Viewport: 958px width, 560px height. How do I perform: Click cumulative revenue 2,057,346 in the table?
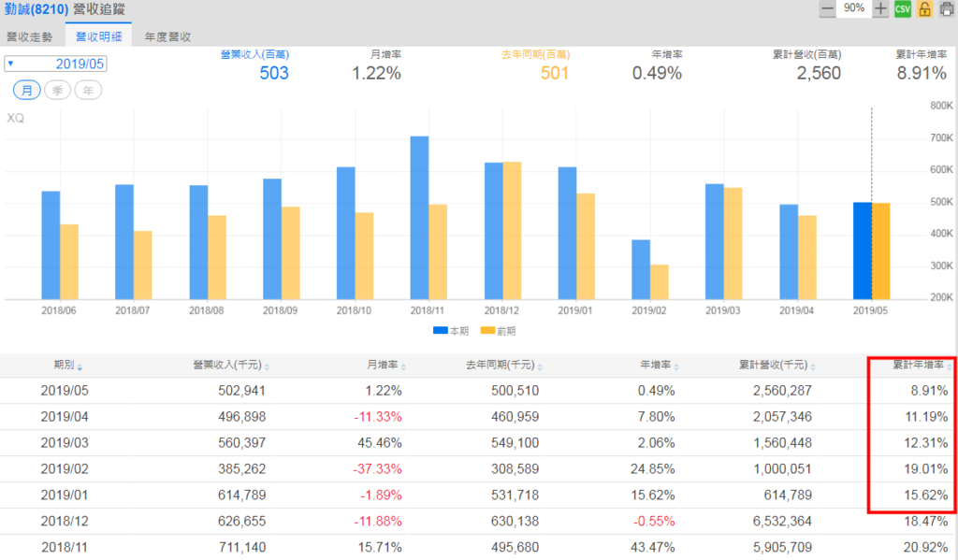click(x=783, y=417)
